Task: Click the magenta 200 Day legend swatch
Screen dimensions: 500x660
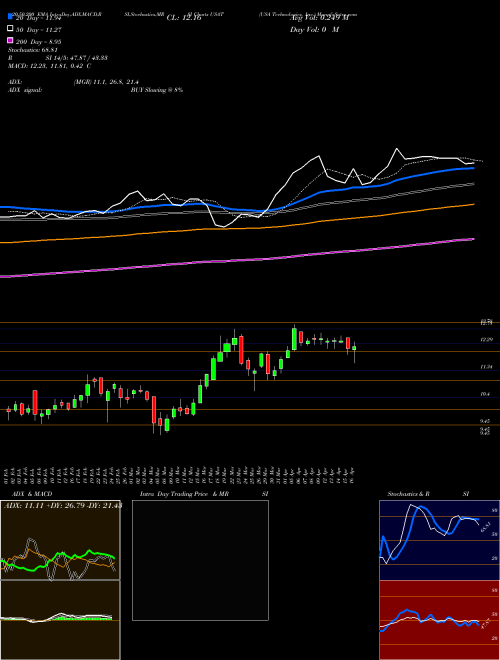Action: click(x=10, y=40)
